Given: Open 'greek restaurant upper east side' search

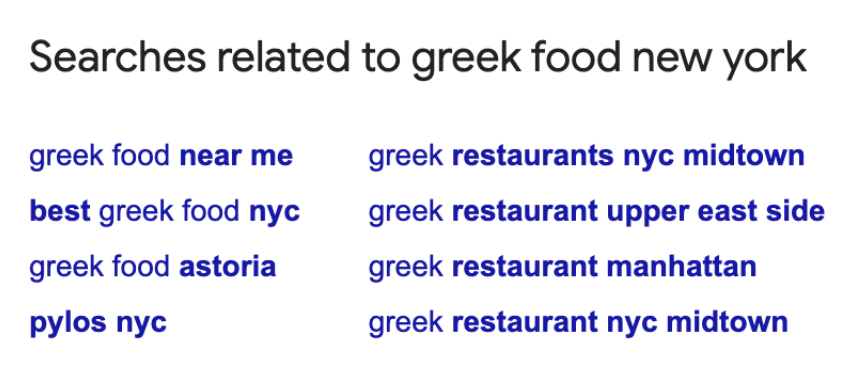Looking at the screenshot, I should 596,212.
